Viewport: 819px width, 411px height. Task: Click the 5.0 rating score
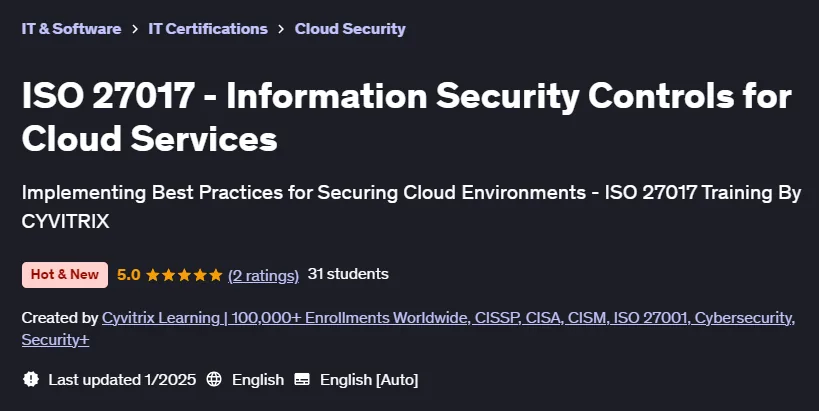[x=128, y=275]
